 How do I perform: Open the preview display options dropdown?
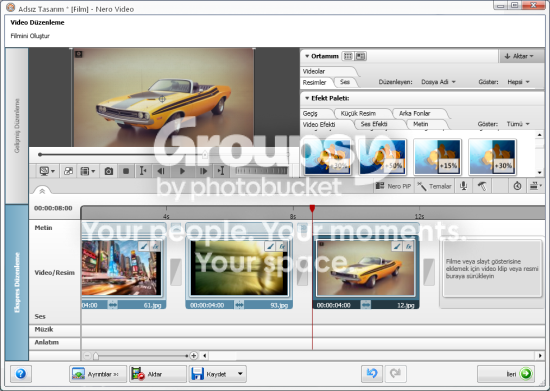point(47,171)
